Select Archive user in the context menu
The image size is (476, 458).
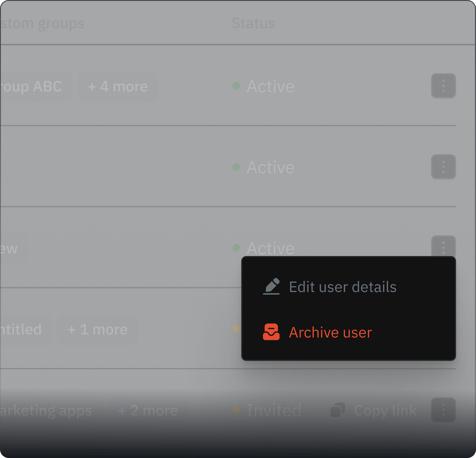348,332
